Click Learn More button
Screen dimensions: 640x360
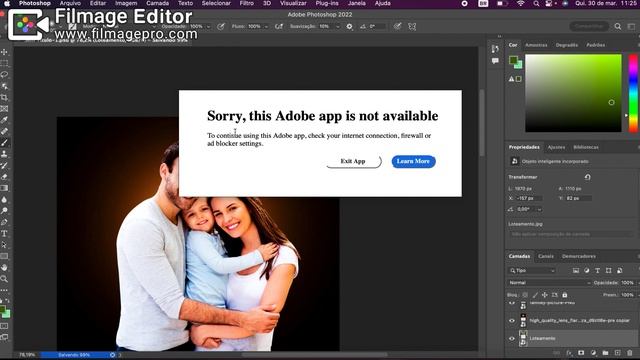(x=413, y=162)
